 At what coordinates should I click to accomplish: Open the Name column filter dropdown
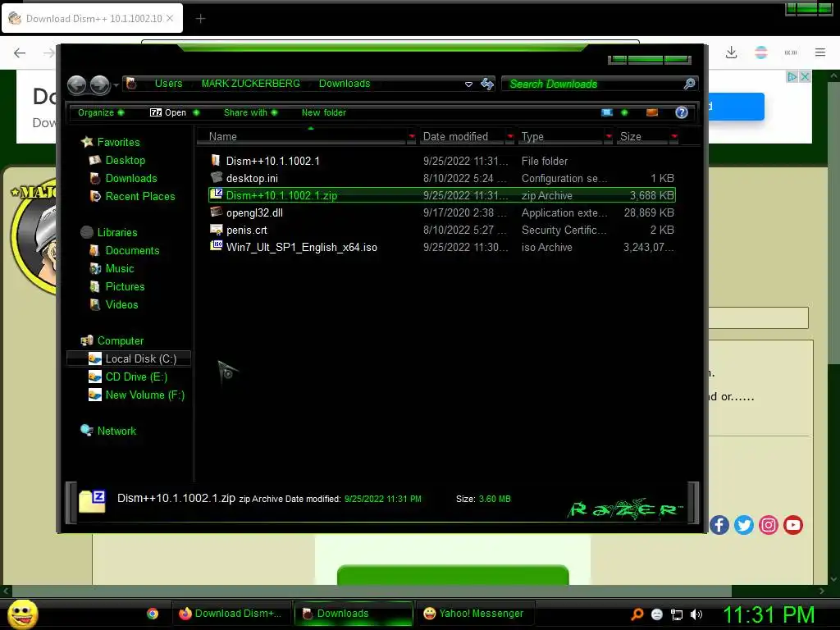pos(412,137)
